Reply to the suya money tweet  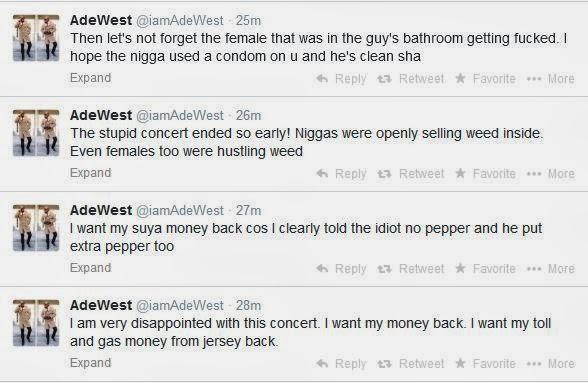pos(341,269)
